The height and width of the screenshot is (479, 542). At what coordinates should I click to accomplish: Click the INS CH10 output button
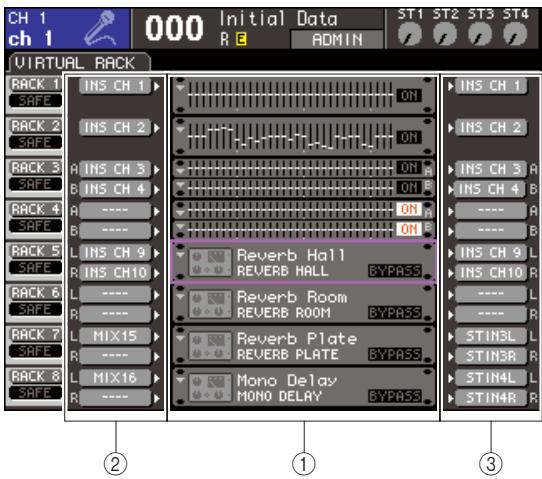(x=491, y=273)
